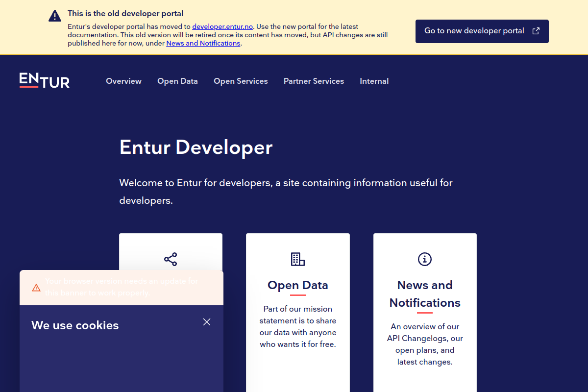Go to Open Services in the navigation
The width and height of the screenshot is (588, 392).
[x=241, y=81]
